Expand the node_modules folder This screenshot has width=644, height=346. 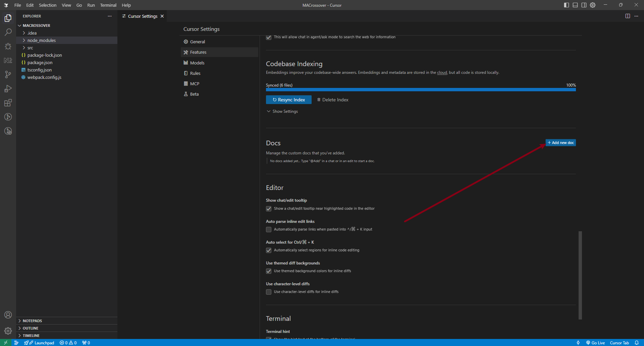(41, 40)
